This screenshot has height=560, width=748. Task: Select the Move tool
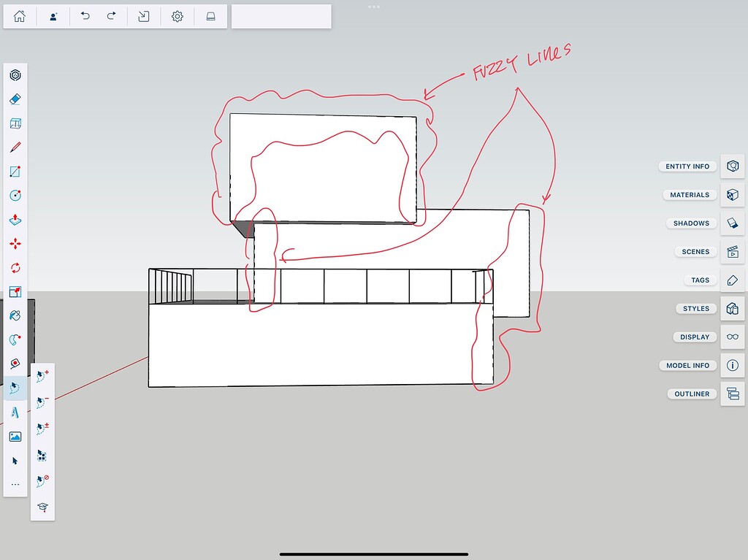click(15, 243)
